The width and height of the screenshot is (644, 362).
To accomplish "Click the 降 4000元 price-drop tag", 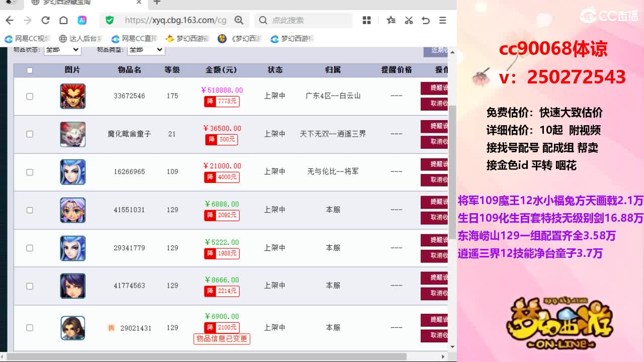I will 221,177.
